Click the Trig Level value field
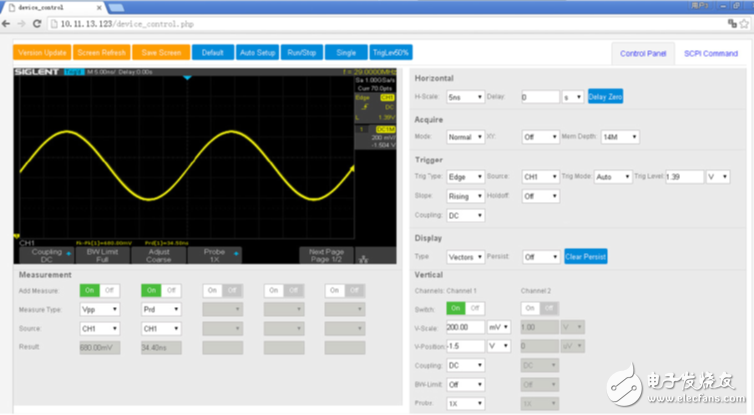The image size is (754, 415). (x=684, y=176)
